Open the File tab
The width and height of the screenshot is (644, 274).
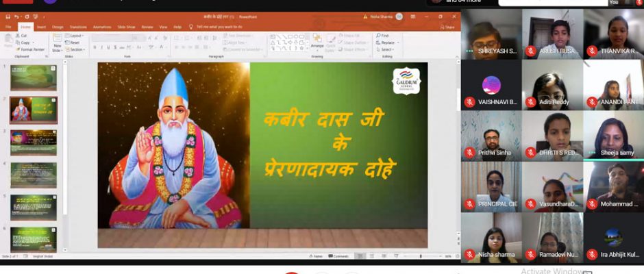point(8,27)
